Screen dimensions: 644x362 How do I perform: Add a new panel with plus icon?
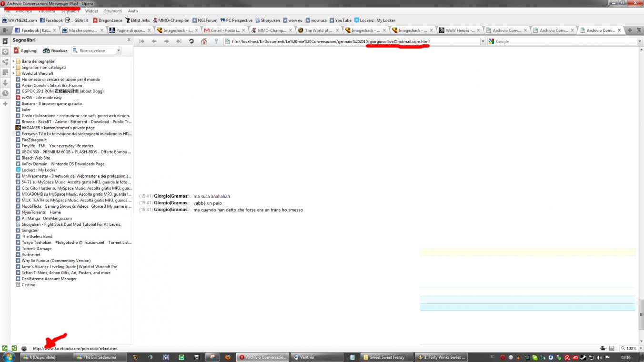click(5, 104)
